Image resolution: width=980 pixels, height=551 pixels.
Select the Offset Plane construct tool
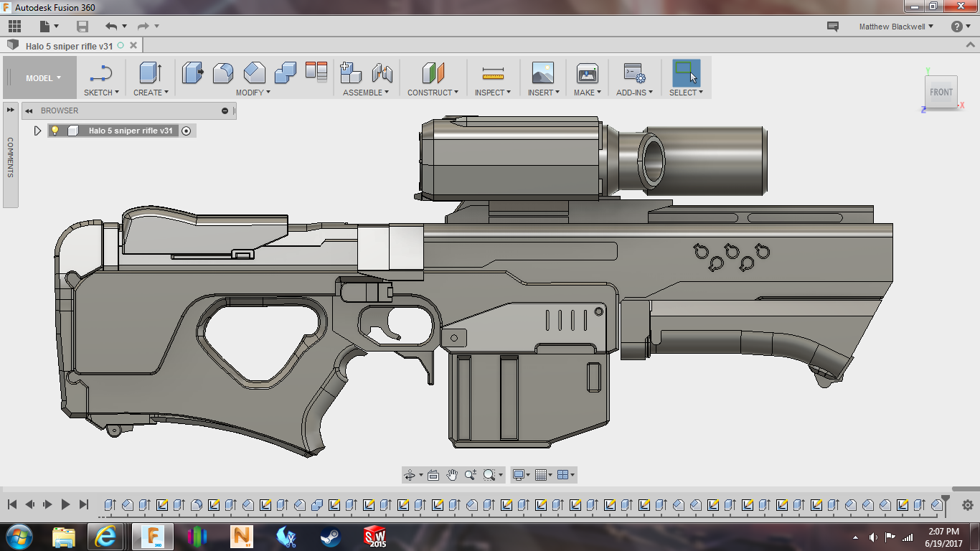(x=433, y=72)
